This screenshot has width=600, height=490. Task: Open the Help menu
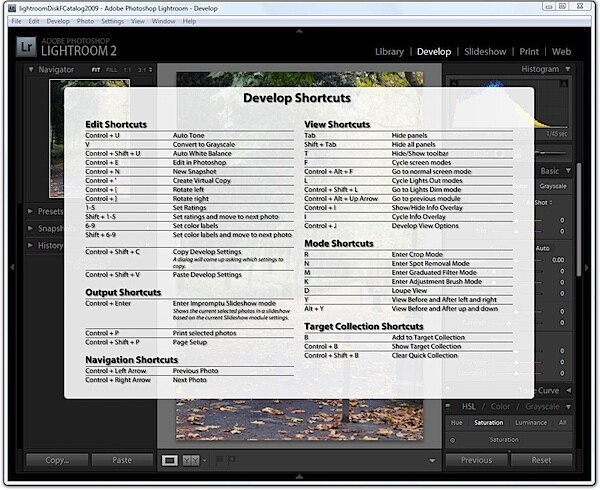pyautogui.click(x=189, y=21)
